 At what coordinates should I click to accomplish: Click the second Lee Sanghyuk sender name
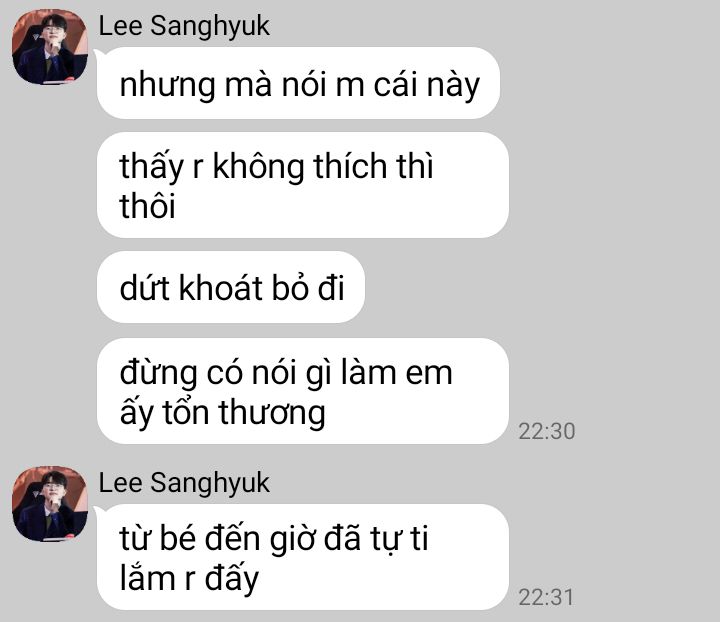(184, 483)
